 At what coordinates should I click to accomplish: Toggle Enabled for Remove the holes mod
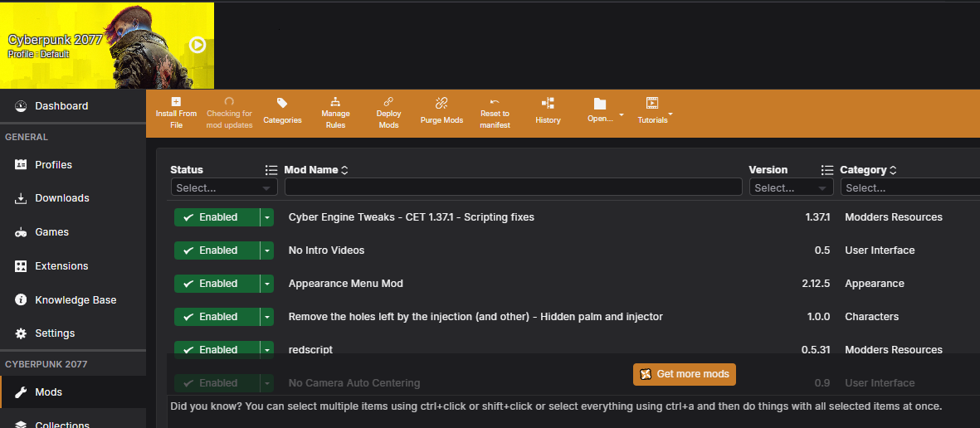pyautogui.click(x=217, y=317)
